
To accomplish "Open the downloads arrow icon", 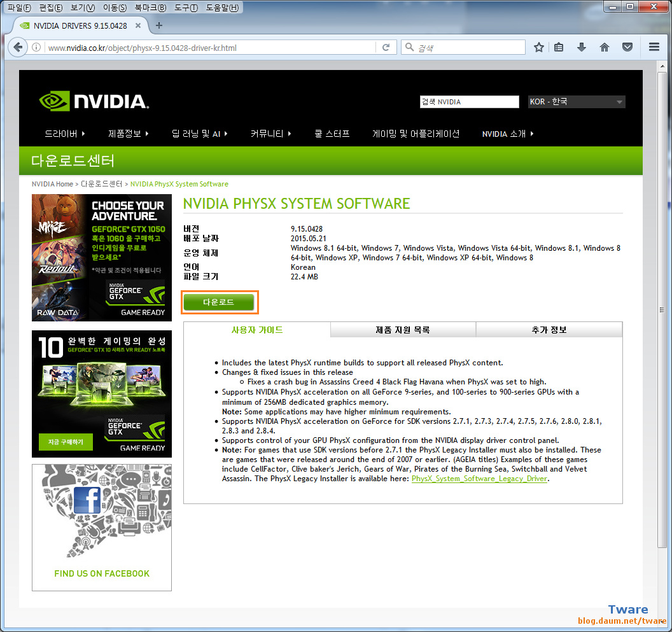I will tap(581, 47).
